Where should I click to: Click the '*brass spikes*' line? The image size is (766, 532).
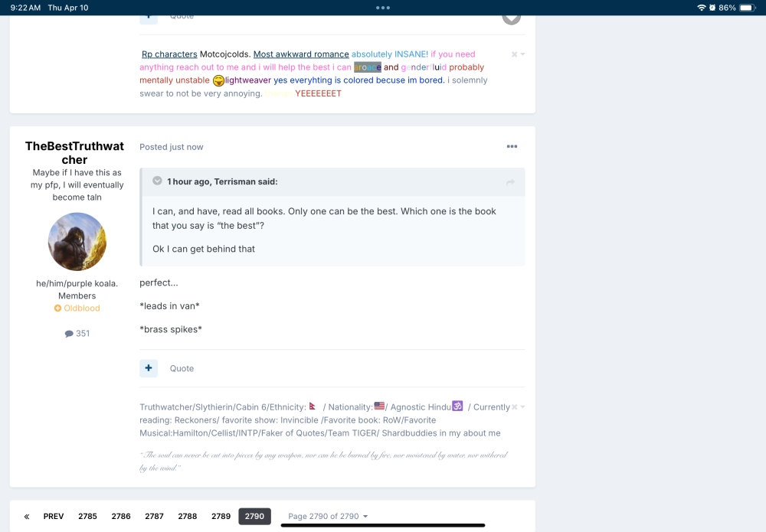point(171,329)
